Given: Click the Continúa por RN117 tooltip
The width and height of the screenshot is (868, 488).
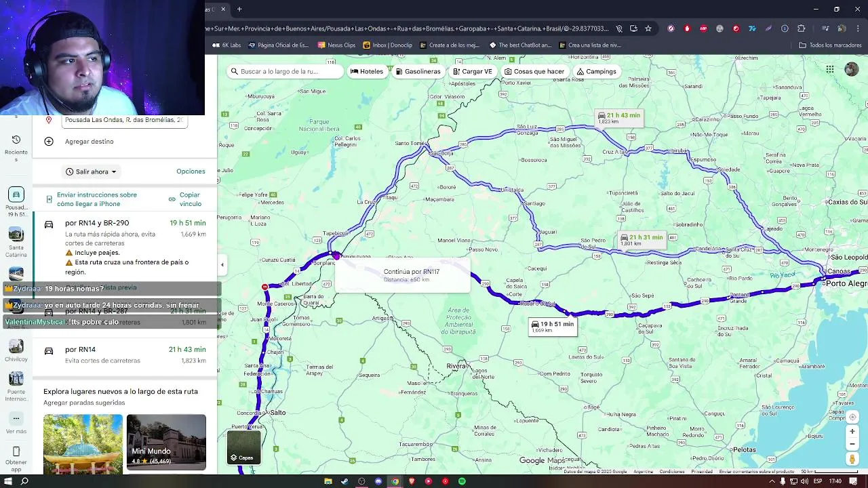Looking at the screenshot, I should point(403,274).
